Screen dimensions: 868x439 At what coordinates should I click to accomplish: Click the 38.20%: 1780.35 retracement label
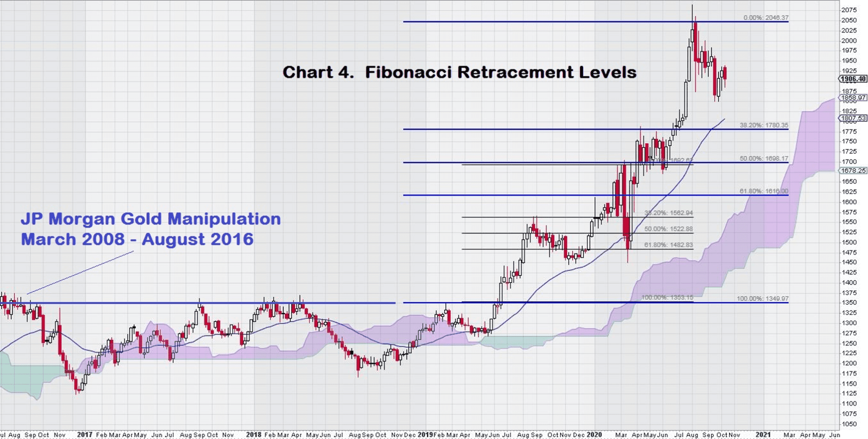point(764,125)
